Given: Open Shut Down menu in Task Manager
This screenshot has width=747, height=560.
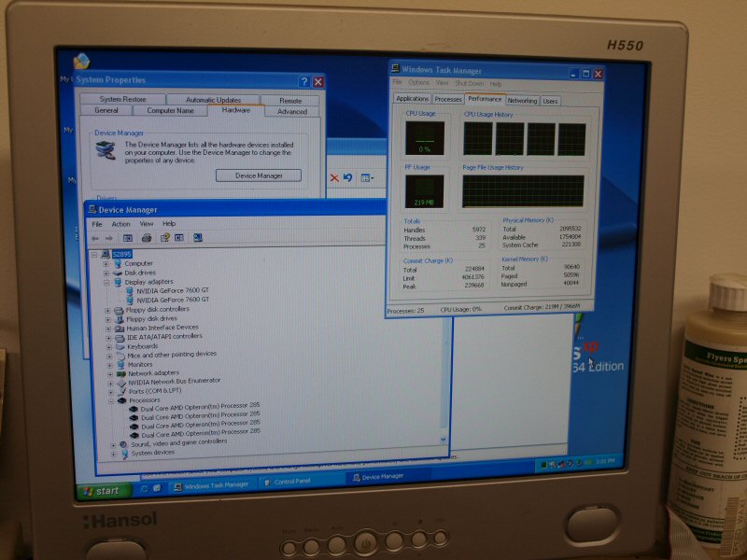Looking at the screenshot, I should [x=469, y=83].
